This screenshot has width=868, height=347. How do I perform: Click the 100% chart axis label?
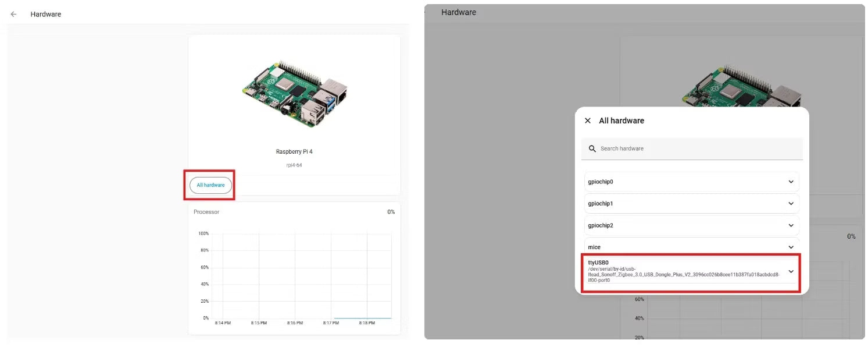tap(203, 233)
